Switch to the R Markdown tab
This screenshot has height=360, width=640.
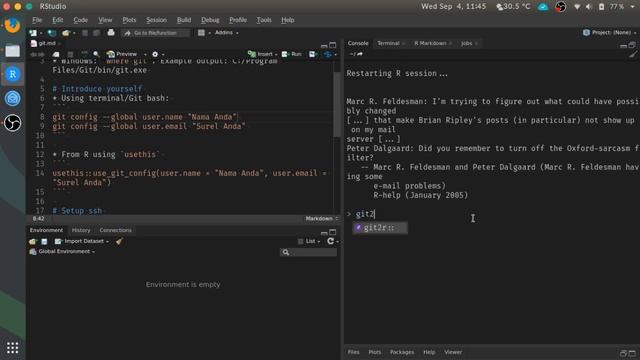(430, 43)
